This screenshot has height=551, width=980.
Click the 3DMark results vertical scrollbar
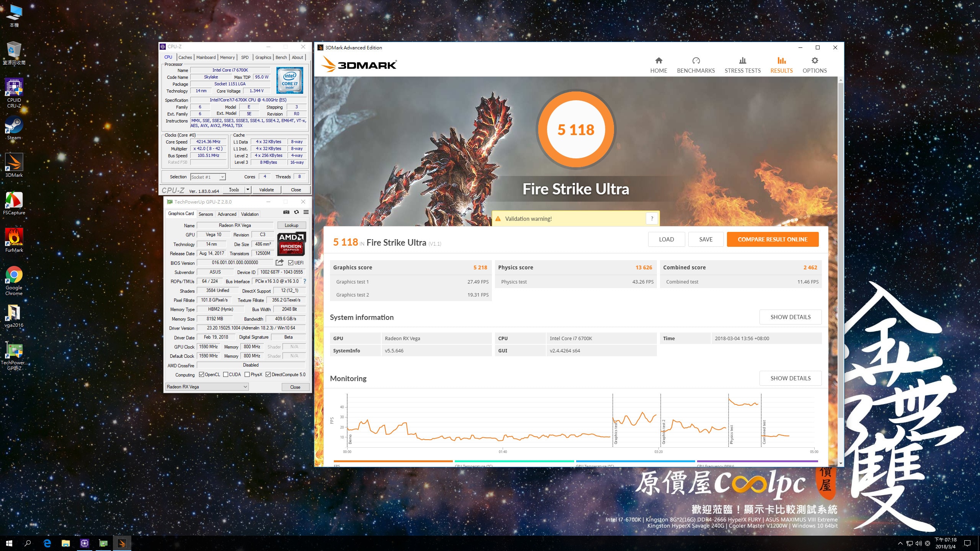[x=841, y=251]
